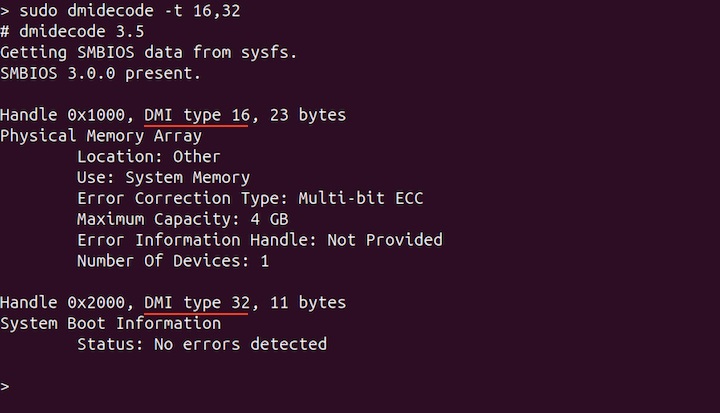Click 'Error Information Handle: Not Provided' line
The image size is (720, 413).
point(259,240)
